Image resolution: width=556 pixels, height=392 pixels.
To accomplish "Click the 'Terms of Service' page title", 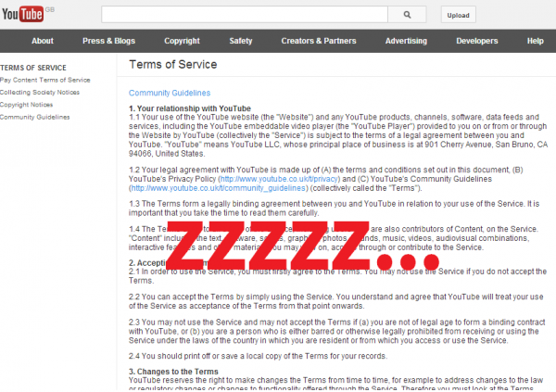I will (173, 65).
